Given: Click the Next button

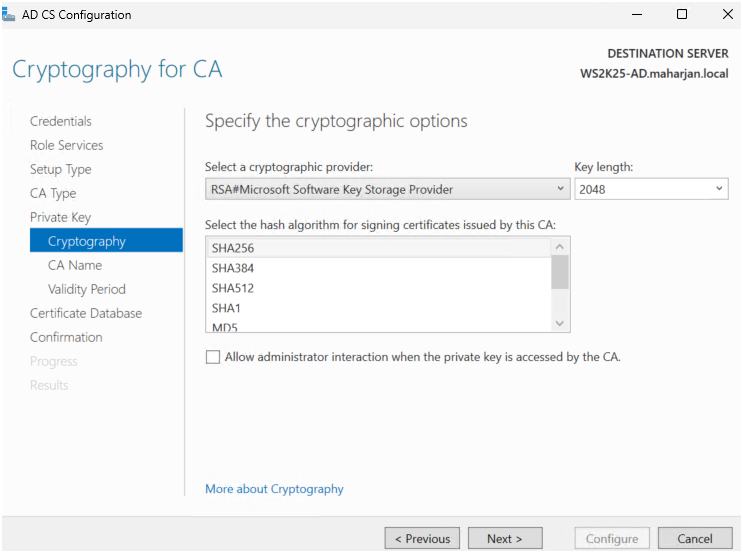Looking at the screenshot, I should point(505,538).
